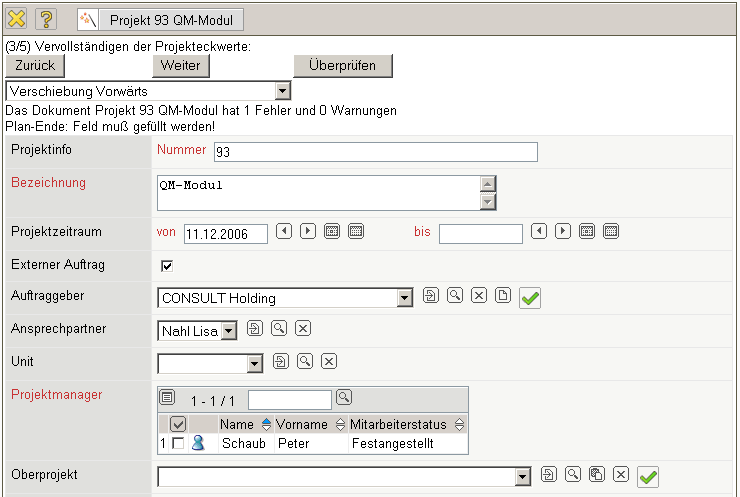Clear Ansprechpartner with its X icon
The width and height of the screenshot is (740, 497).
tap(303, 328)
